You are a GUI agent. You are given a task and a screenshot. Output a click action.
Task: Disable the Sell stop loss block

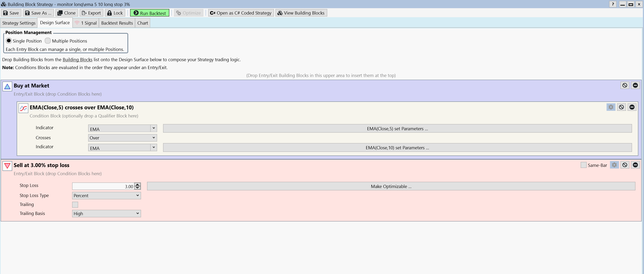625,165
